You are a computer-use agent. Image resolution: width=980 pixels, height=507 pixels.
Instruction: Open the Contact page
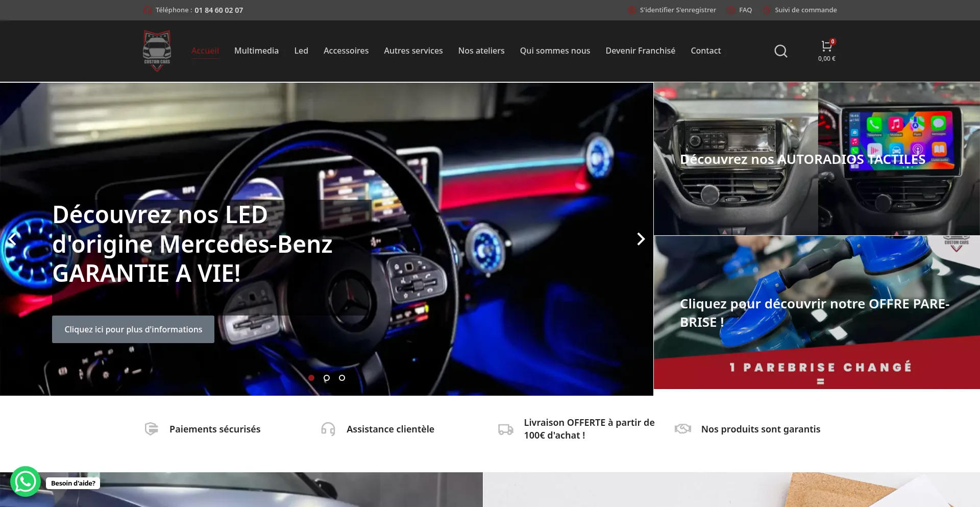tap(706, 51)
